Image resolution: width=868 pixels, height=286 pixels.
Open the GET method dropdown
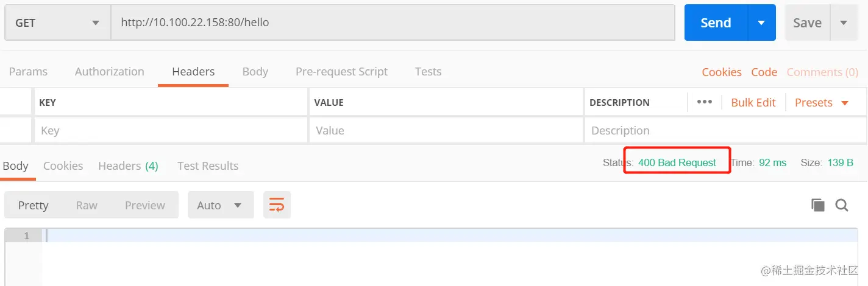pos(57,23)
